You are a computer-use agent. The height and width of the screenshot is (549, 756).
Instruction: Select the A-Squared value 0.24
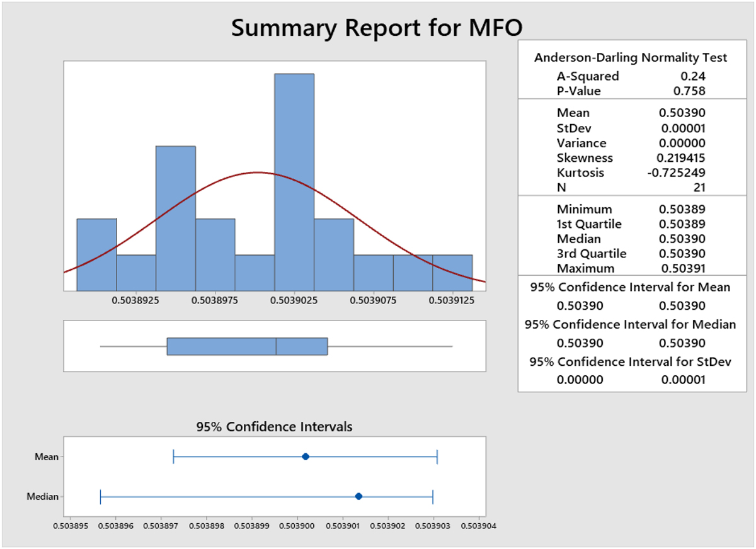[x=692, y=76]
